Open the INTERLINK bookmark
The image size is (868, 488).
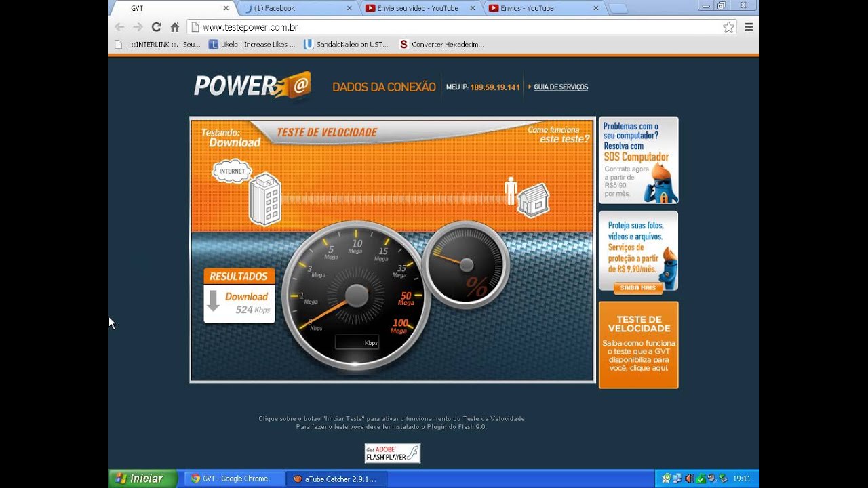point(157,45)
